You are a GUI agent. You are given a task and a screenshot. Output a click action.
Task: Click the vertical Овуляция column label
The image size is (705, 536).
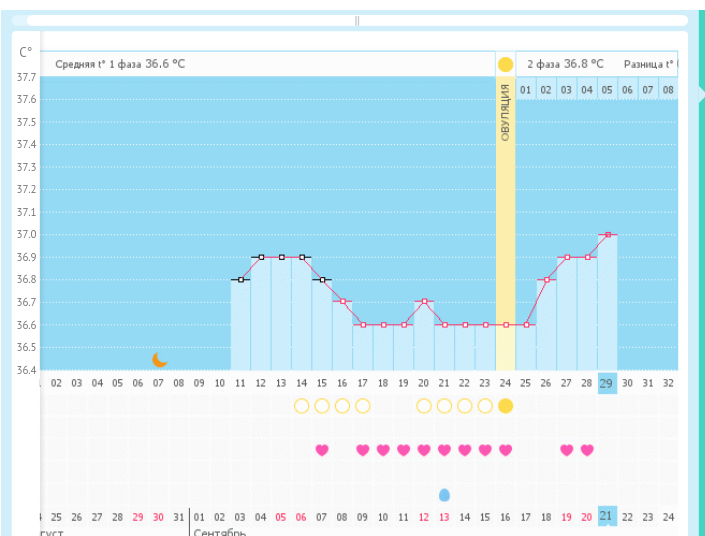click(505, 112)
